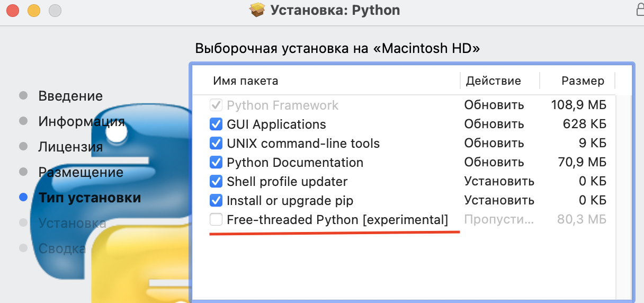Click the Пропусти… action for Free-threaded Python
Viewport: 644px width, 303px height.
pos(500,219)
